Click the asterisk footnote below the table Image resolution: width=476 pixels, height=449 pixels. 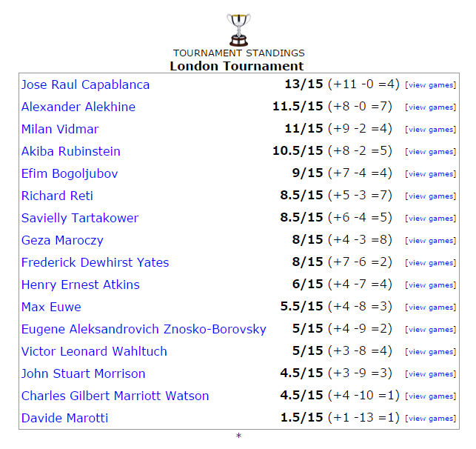coord(238,436)
